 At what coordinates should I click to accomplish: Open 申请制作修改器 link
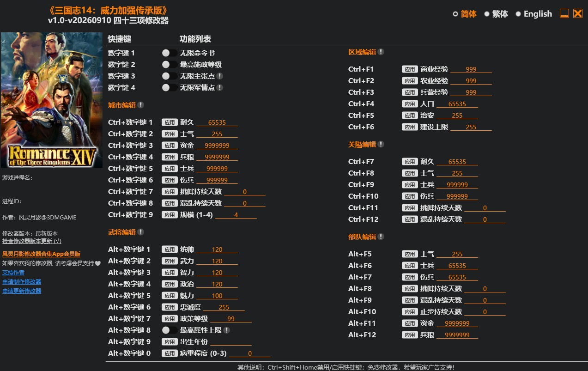(22, 282)
